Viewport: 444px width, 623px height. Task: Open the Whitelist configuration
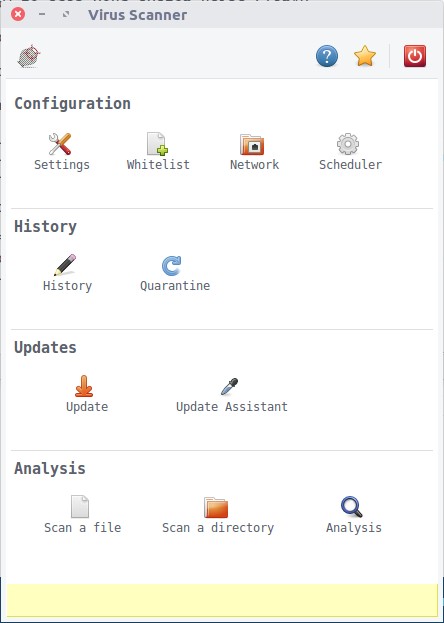158,152
